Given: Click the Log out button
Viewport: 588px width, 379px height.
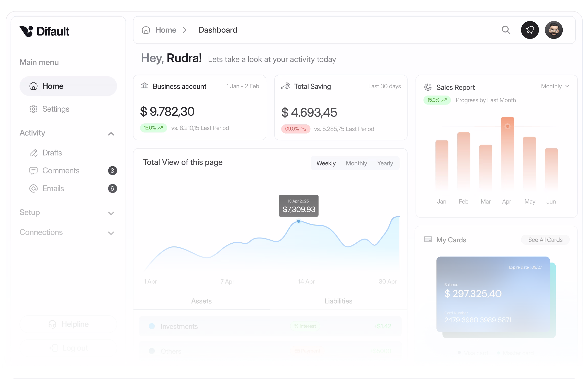Looking at the screenshot, I should point(68,348).
